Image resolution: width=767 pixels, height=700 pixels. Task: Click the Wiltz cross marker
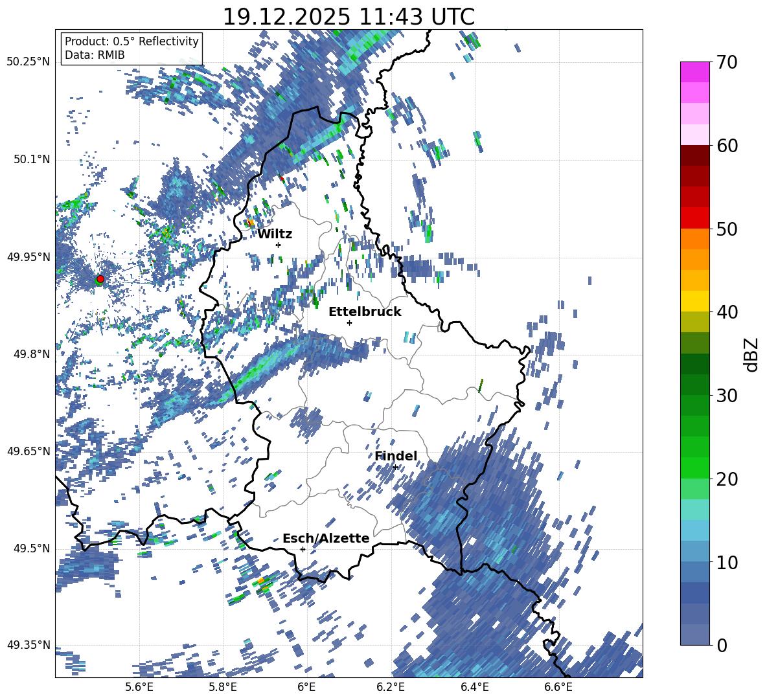pyautogui.click(x=279, y=245)
